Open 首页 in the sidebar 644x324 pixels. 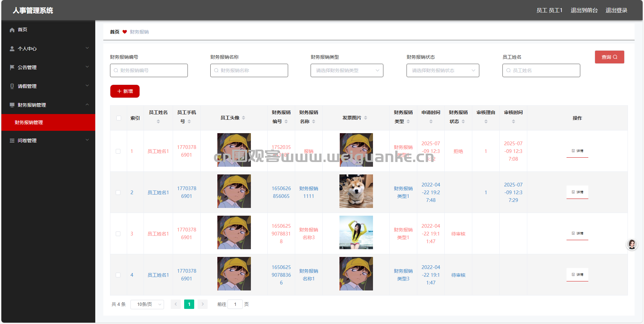click(x=48, y=30)
